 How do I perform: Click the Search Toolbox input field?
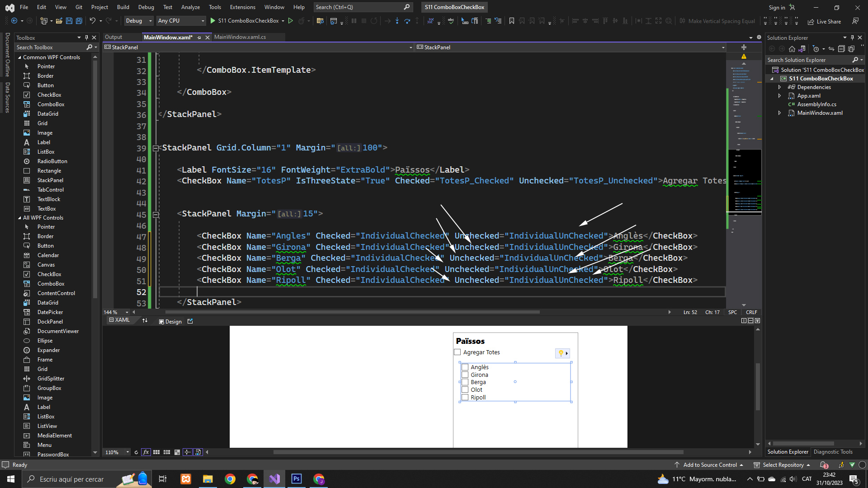click(50, 47)
